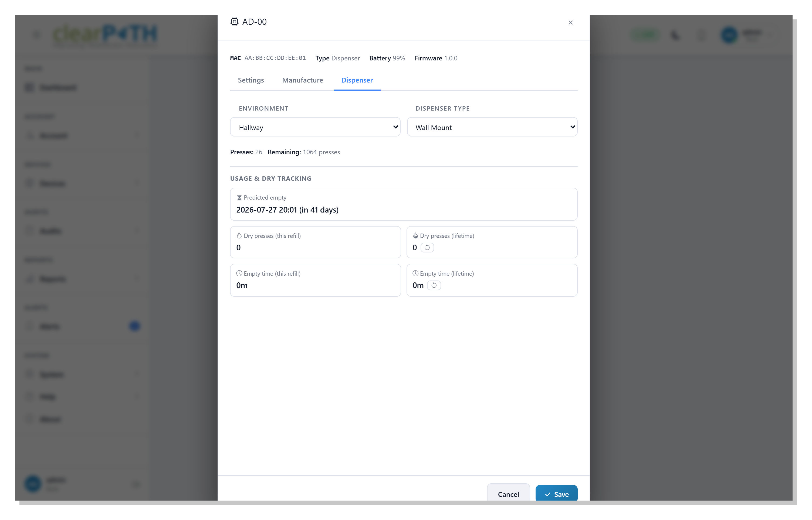Reset the lifetime empty time counter

pos(434,285)
